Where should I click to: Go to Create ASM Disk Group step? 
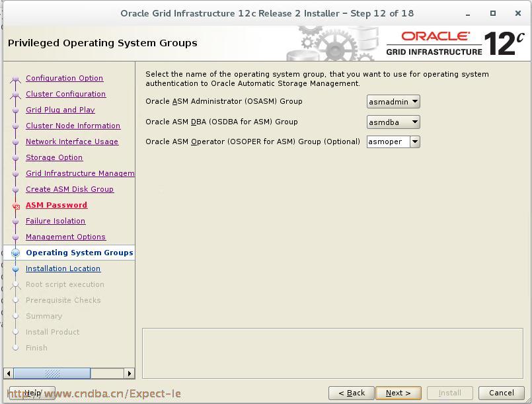(x=69, y=189)
